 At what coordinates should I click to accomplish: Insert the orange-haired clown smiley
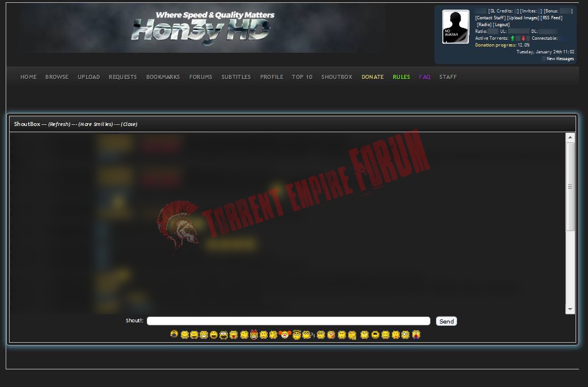point(285,334)
